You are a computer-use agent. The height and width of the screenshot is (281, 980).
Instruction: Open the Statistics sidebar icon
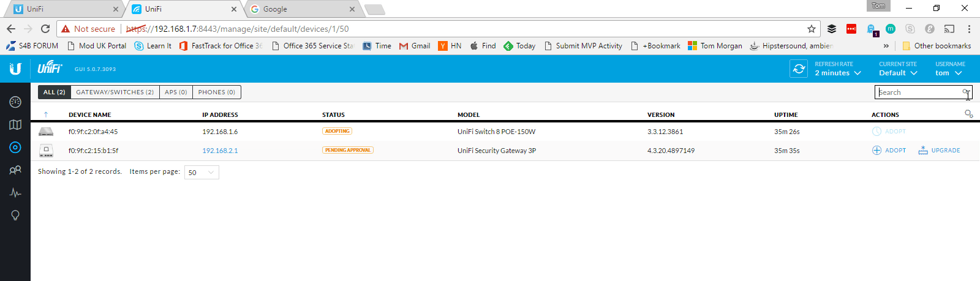[x=15, y=193]
